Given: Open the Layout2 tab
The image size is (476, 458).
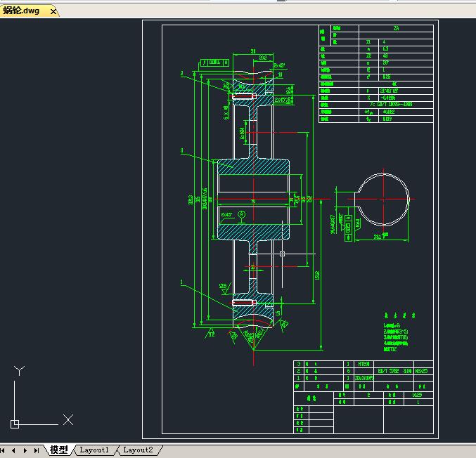Looking at the screenshot, I should coord(138,450).
